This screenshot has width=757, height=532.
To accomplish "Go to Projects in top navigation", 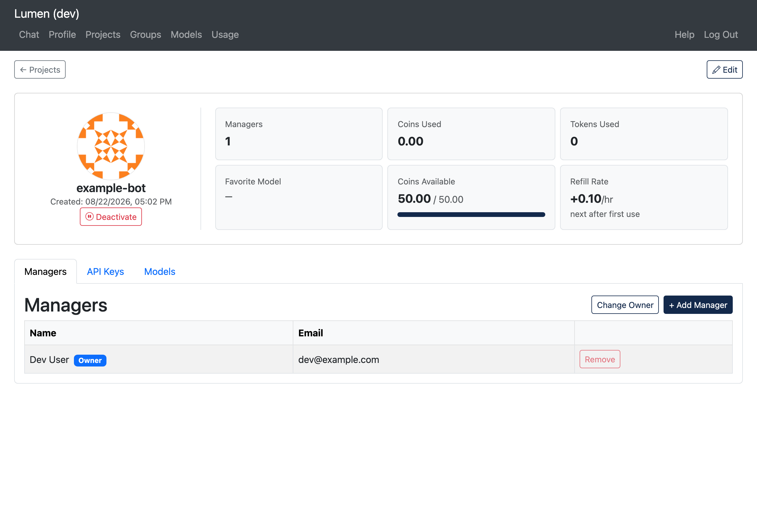I will (103, 35).
